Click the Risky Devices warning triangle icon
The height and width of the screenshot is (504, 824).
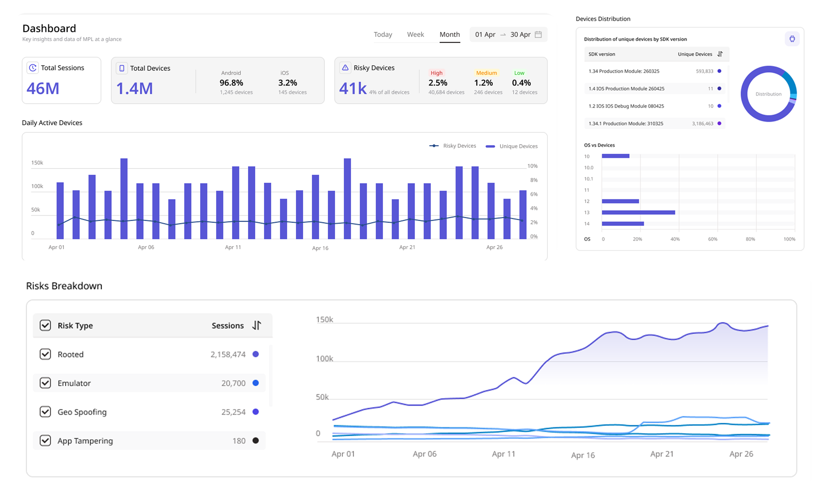tap(345, 68)
